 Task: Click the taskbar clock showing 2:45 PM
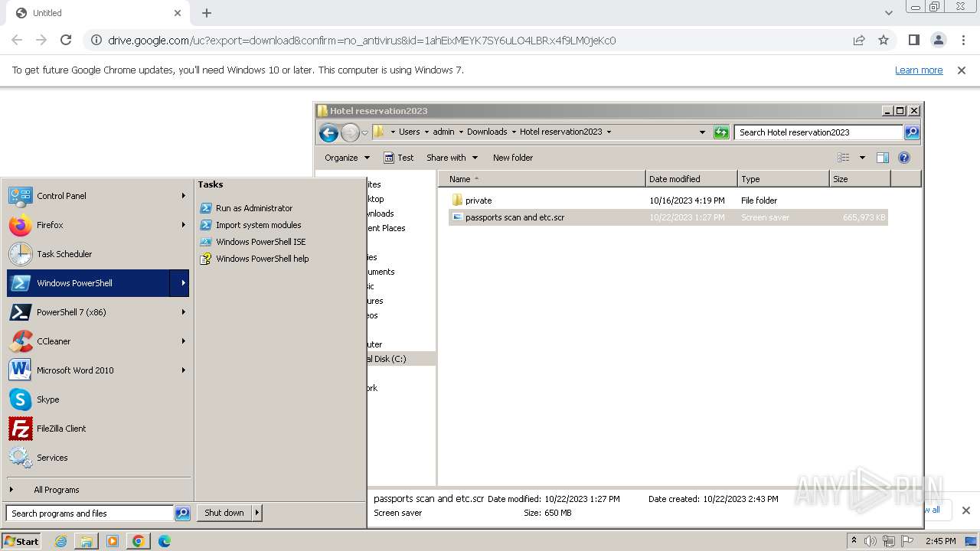940,541
